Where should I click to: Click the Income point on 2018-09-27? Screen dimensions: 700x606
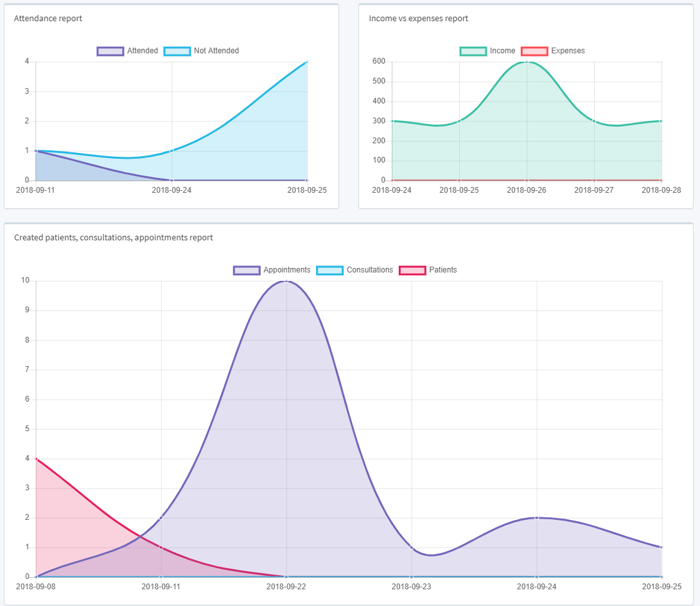[x=594, y=121]
